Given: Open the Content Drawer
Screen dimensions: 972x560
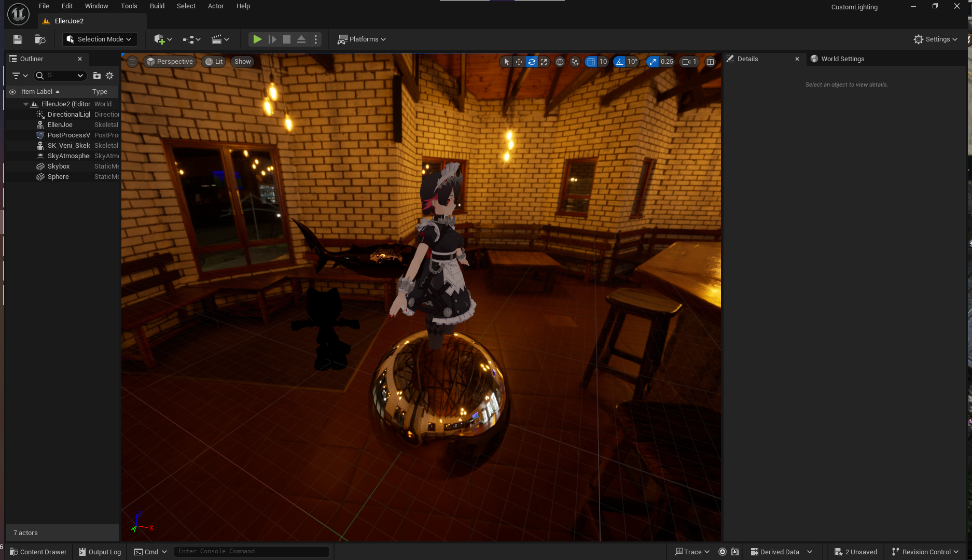Looking at the screenshot, I should (38, 552).
